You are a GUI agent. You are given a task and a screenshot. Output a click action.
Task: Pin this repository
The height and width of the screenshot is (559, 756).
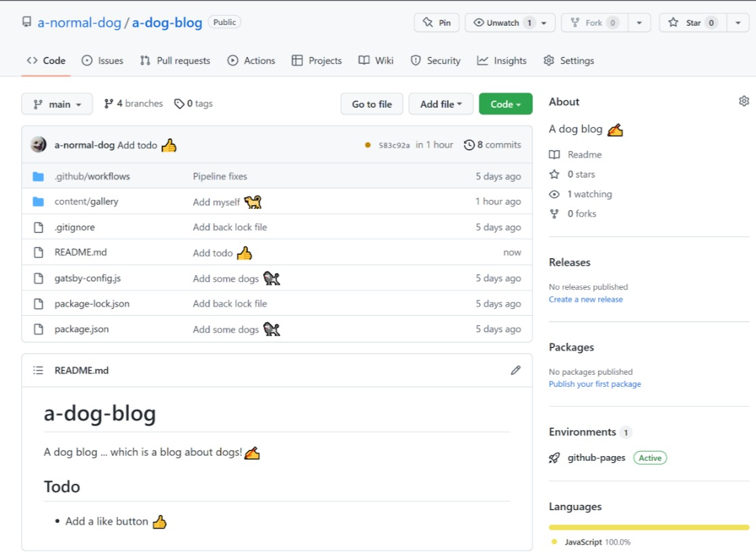coord(437,22)
